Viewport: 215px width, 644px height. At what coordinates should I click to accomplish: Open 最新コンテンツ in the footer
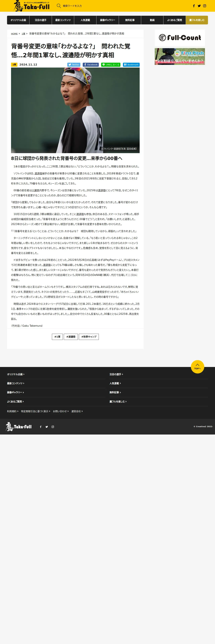coord(16,383)
